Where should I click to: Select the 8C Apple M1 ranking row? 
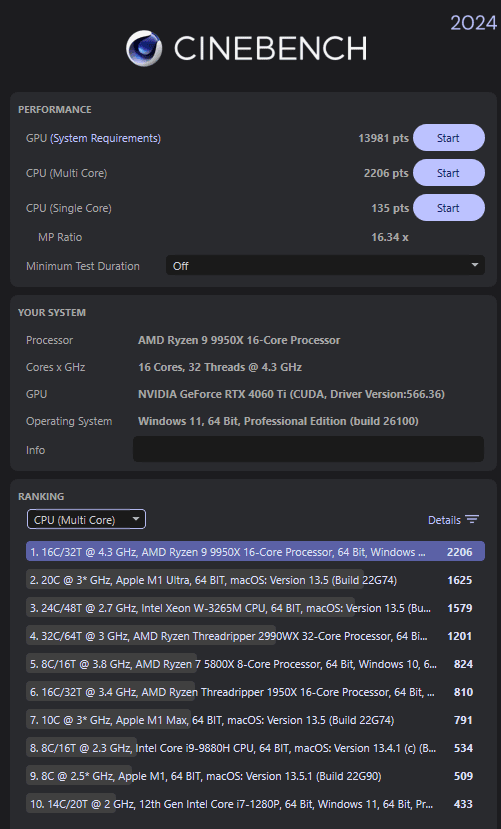pos(255,776)
